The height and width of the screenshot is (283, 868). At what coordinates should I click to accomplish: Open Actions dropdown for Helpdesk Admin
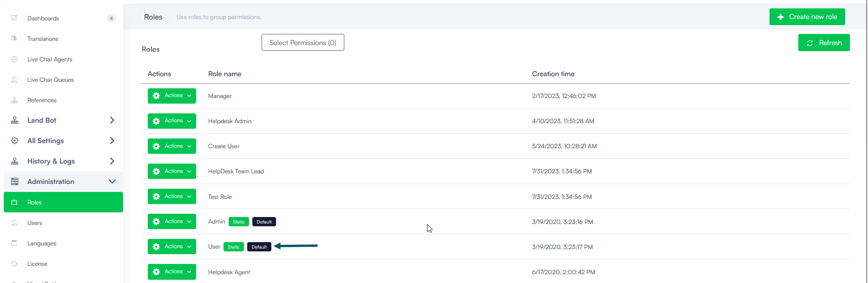(171, 121)
